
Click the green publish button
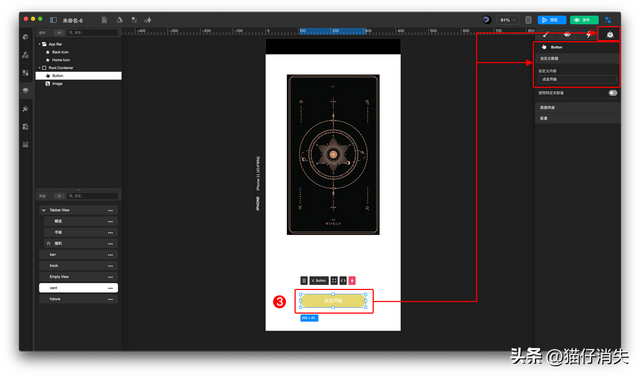click(584, 20)
